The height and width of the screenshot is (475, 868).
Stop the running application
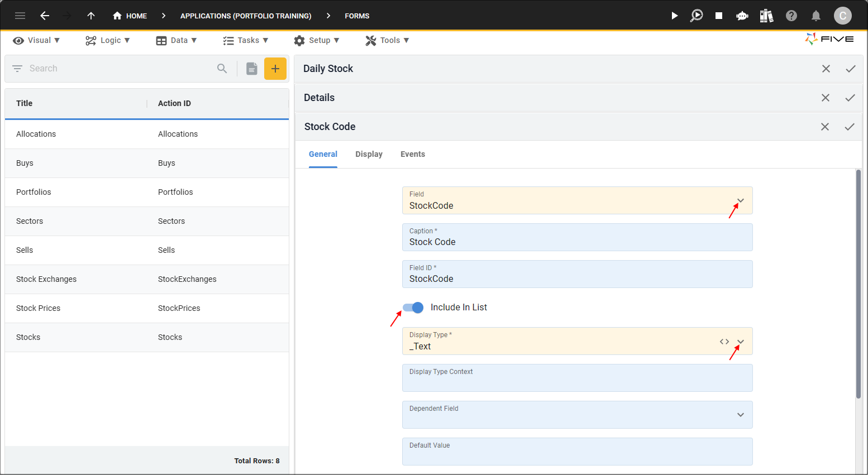[719, 16]
